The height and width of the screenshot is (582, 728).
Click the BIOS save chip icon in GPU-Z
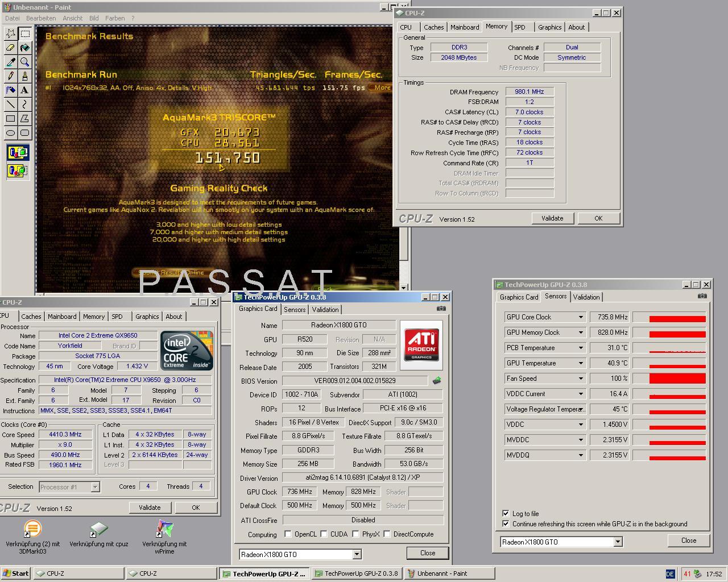(437, 380)
